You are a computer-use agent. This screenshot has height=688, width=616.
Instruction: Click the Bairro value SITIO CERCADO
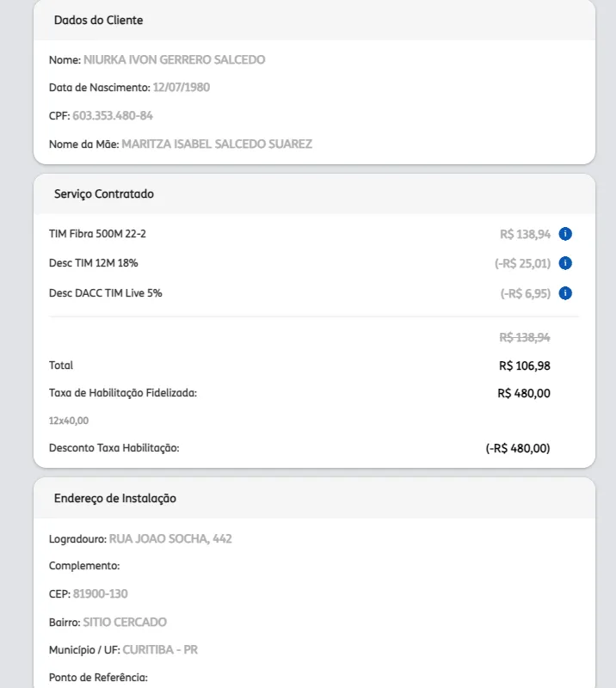tap(125, 622)
